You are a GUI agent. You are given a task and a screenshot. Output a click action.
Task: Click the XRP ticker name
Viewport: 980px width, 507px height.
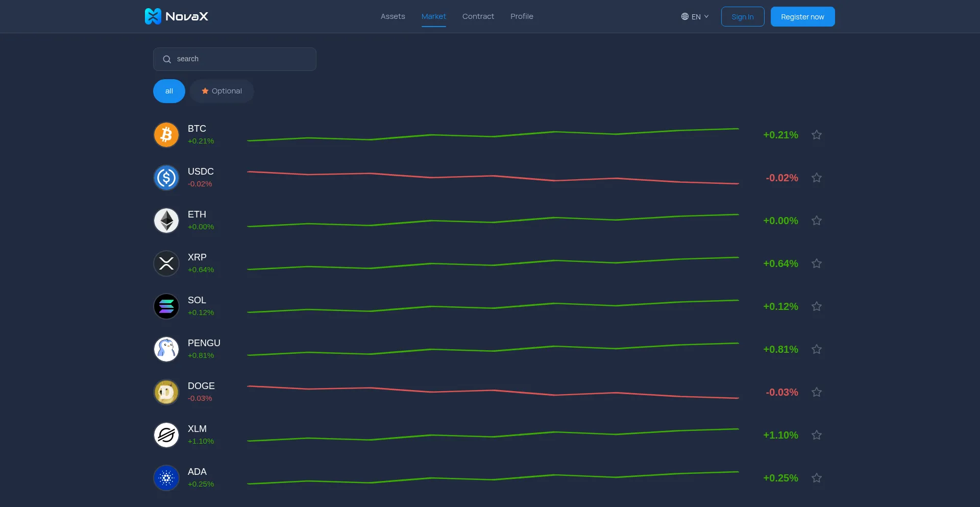pyautogui.click(x=197, y=257)
